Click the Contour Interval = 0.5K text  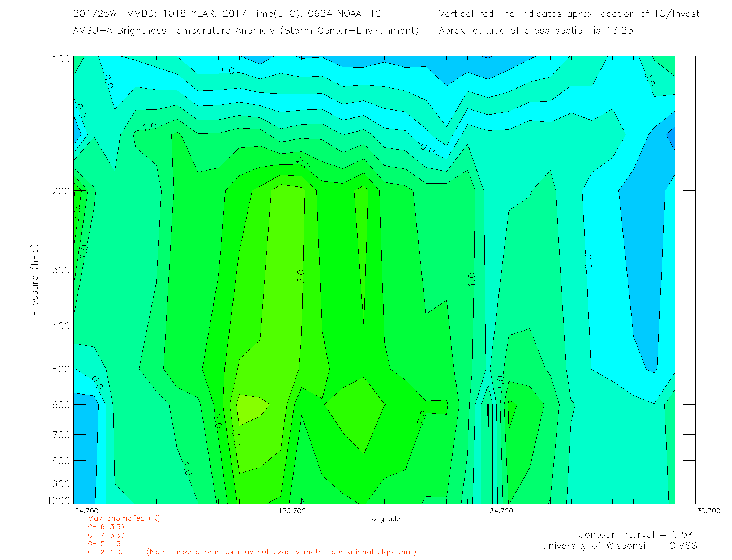pos(635,534)
